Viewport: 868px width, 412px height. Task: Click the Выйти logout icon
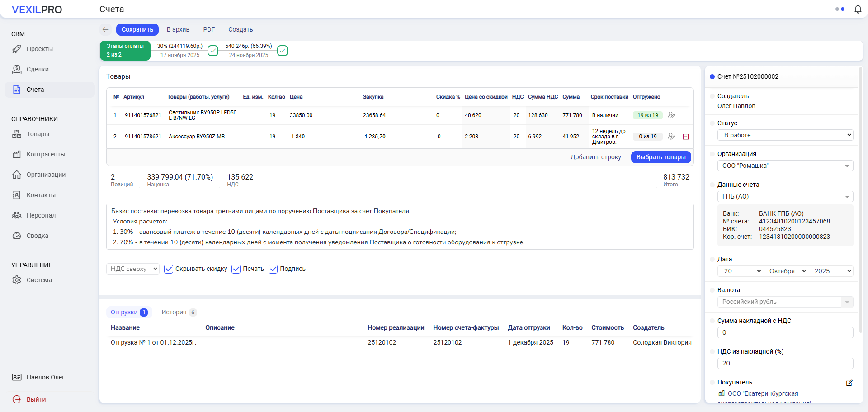tap(17, 399)
